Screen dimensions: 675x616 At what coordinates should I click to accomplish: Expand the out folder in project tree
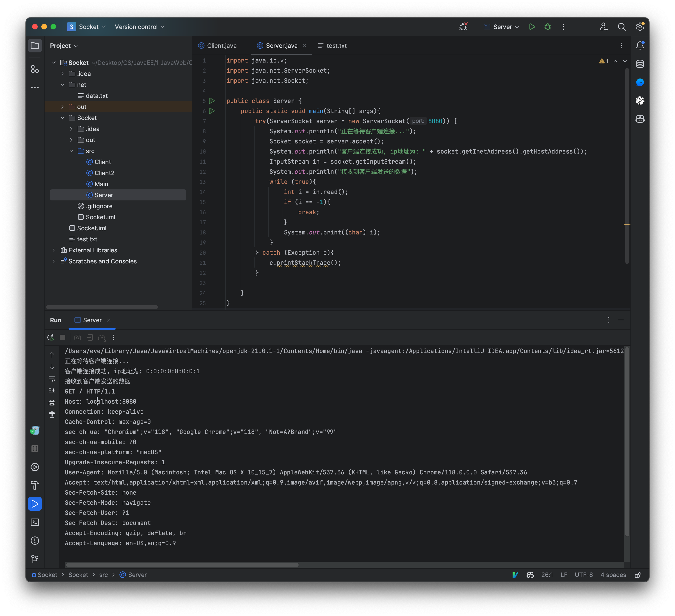[x=62, y=106]
